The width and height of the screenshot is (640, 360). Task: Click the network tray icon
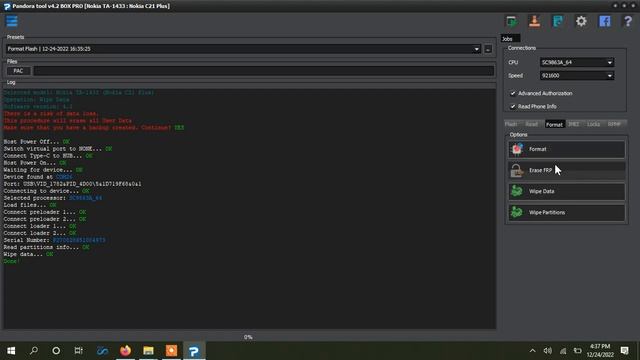tap(563, 351)
